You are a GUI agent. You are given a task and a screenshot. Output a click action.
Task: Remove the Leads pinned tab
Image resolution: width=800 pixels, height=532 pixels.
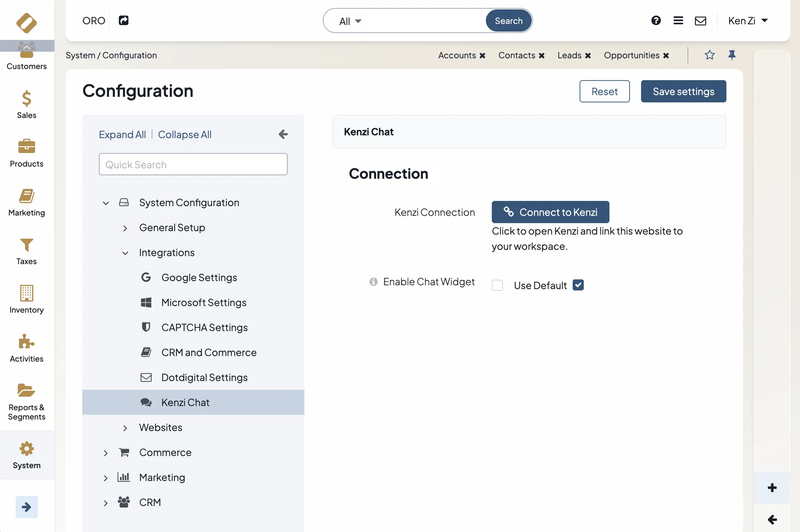588,56
